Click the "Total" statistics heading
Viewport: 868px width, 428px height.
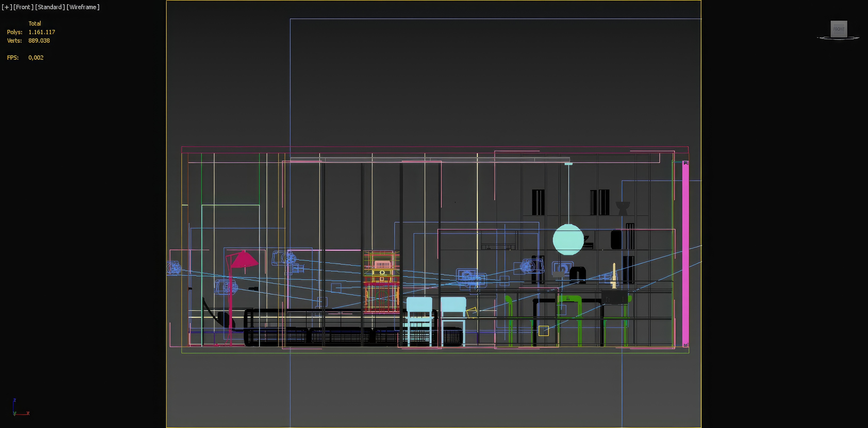pos(35,24)
